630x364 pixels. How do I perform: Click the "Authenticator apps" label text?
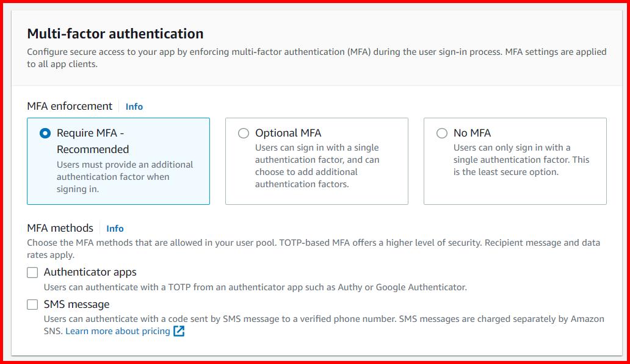coord(90,273)
